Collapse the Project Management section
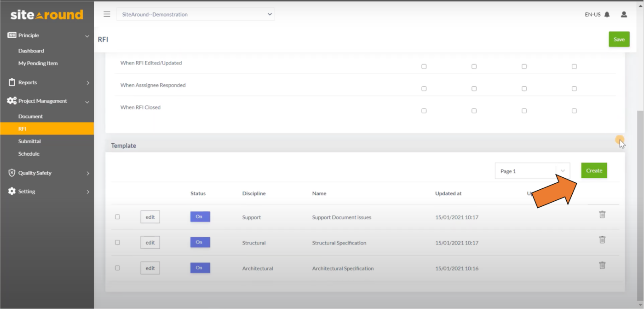 click(87, 101)
